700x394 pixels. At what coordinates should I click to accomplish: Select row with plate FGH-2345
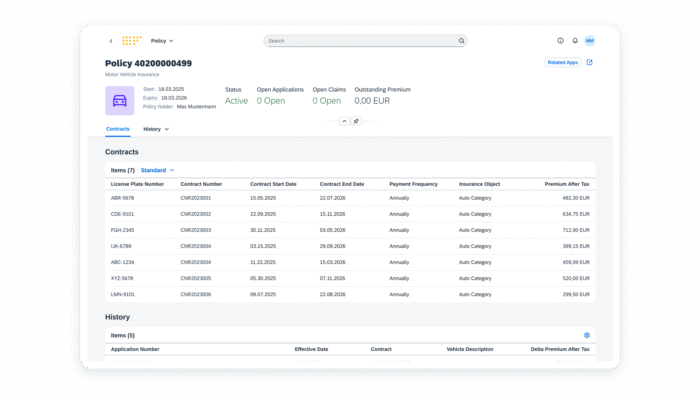tap(350, 230)
